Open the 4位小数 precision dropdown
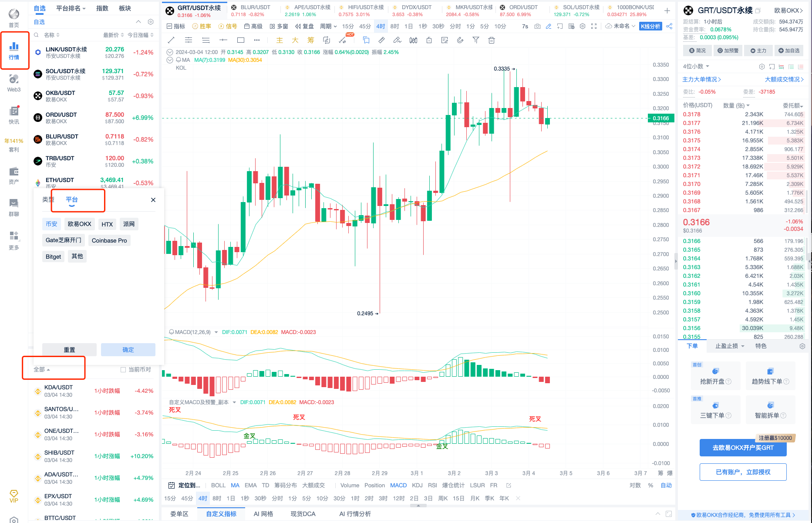 (696, 67)
